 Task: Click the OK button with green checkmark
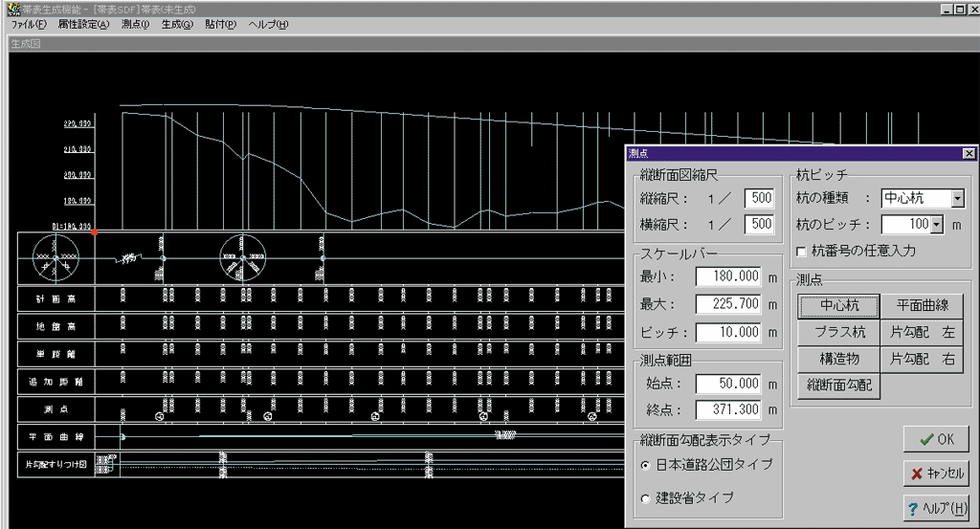pos(935,440)
